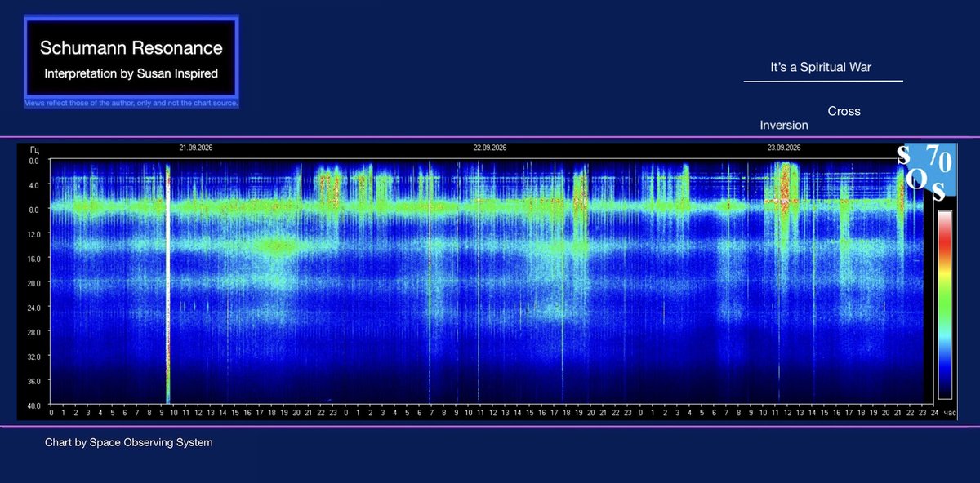Click the vertical color intensity scale bar
This screenshot has height=483, width=980.
click(944, 305)
